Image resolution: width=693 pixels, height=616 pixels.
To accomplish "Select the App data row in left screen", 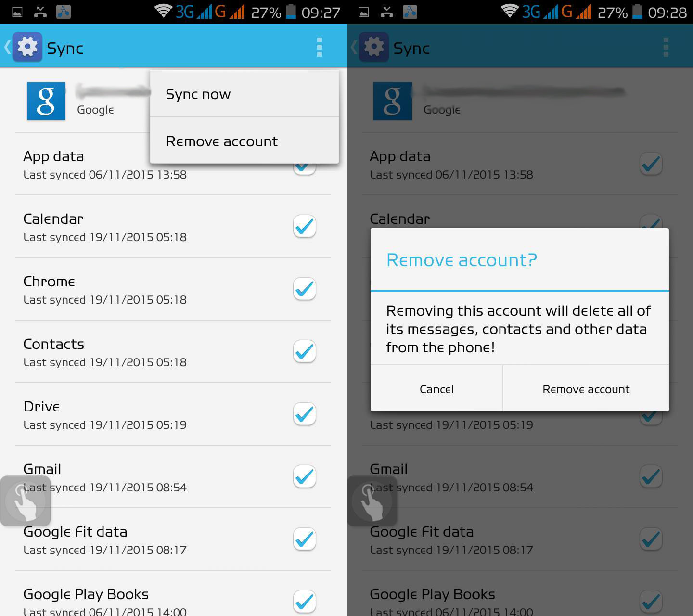I will [x=173, y=164].
